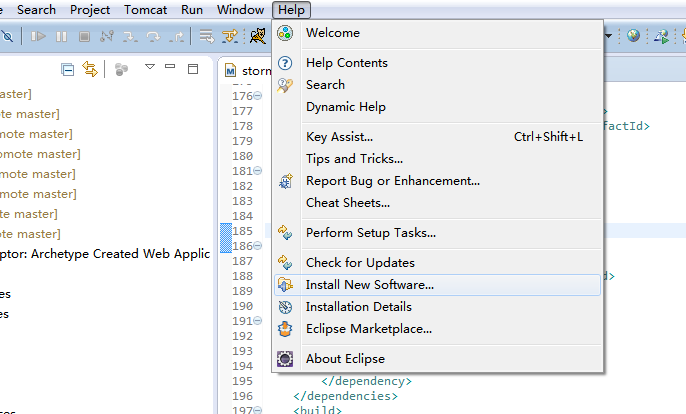Click the Install New Software icon
686x414 pixels.
coord(285,285)
